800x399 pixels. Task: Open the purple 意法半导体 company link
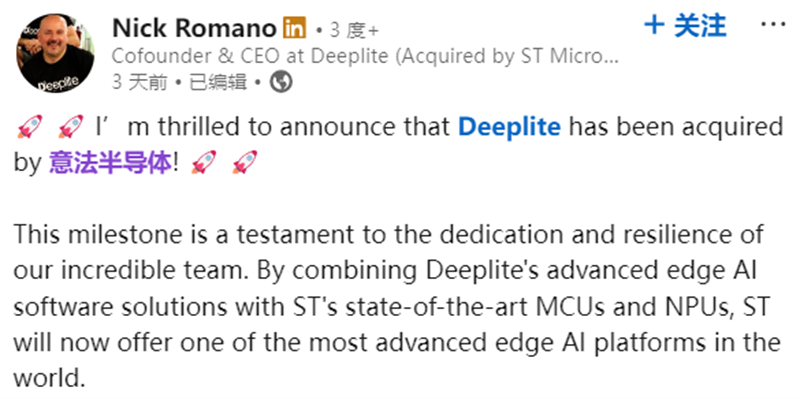110,163
